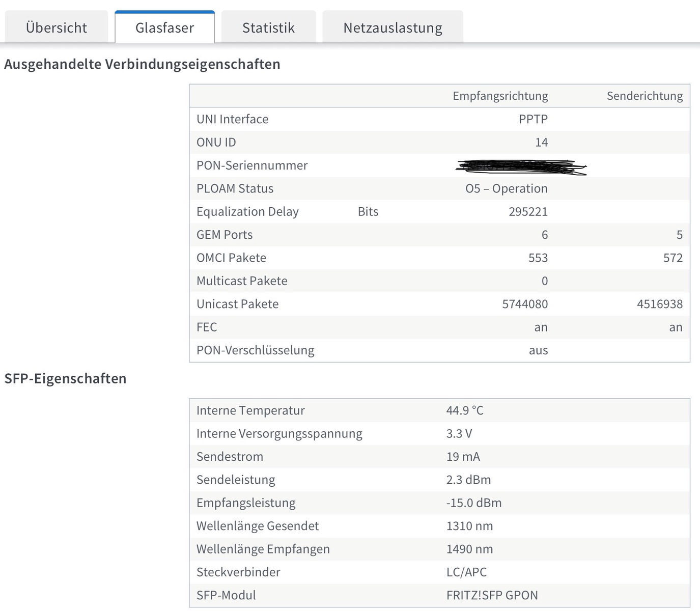Select the Multicast Pakete label
The image size is (700, 611).
point(242,281)
